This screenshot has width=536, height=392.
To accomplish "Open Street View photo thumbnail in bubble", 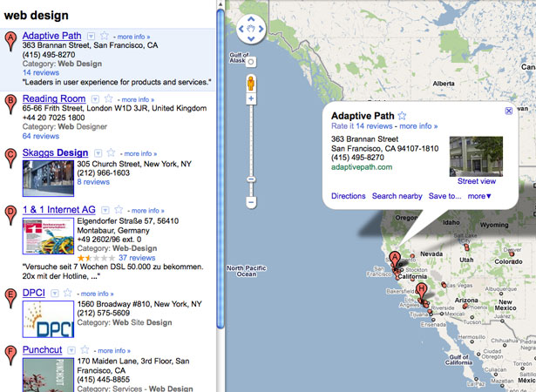I will 476,157.
